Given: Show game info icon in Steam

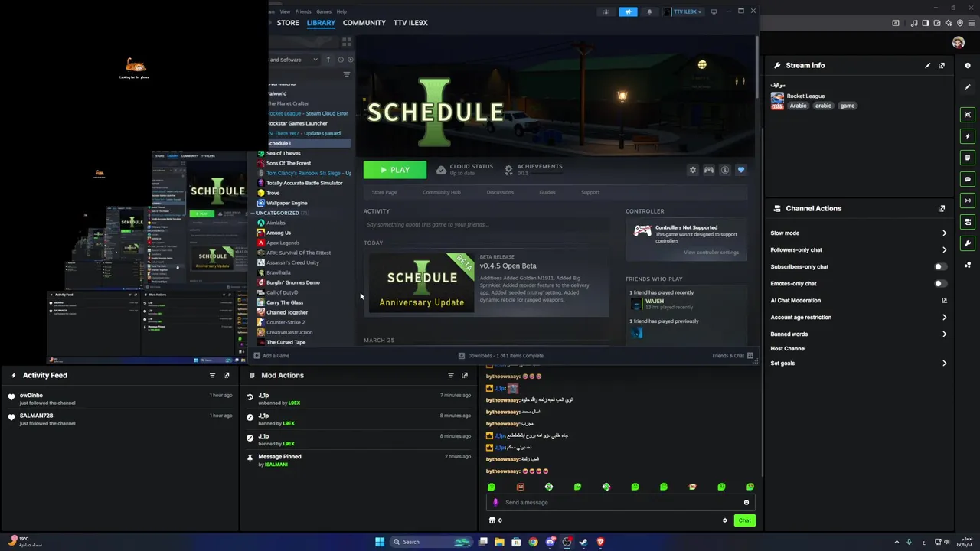Looking at the screenshot, I should pyautogui.click(x=725, y=170).
